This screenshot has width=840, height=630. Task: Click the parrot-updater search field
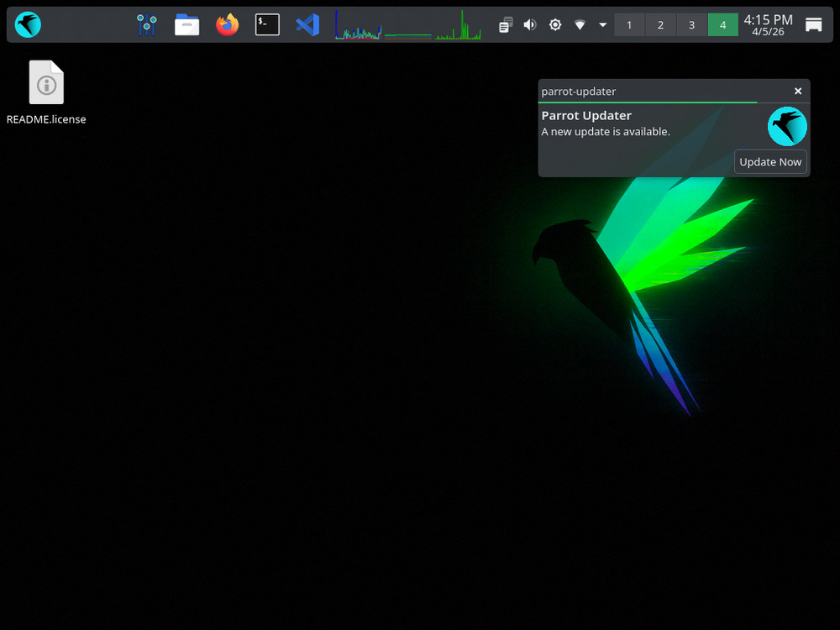click(647, 91)
